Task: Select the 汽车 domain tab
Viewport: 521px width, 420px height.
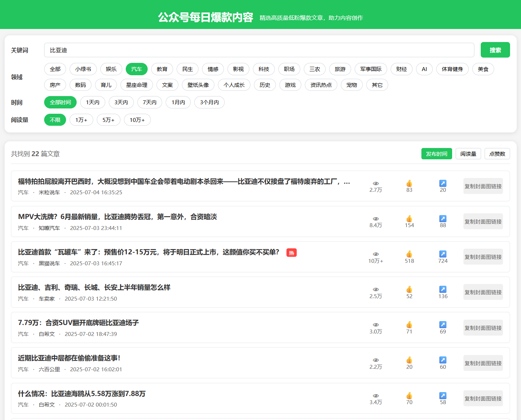Action: tap(137, 69)
